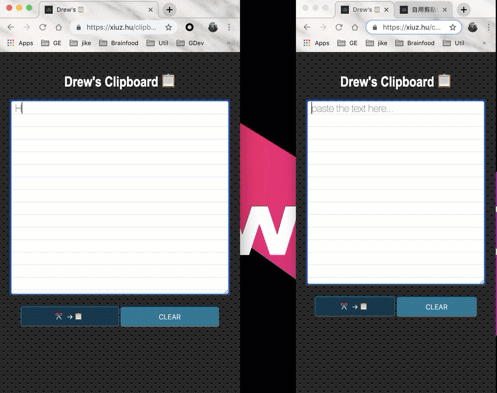Click the round extension icon in the left browser
The image size is (497, 393).
tap(189, 27)
